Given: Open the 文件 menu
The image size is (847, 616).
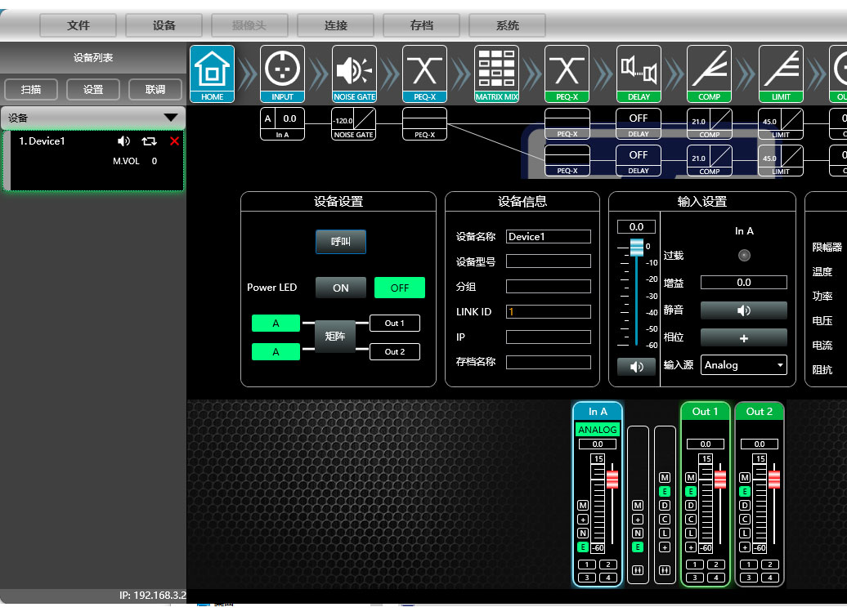Looking at the screenshot, I should coord(78,25).
